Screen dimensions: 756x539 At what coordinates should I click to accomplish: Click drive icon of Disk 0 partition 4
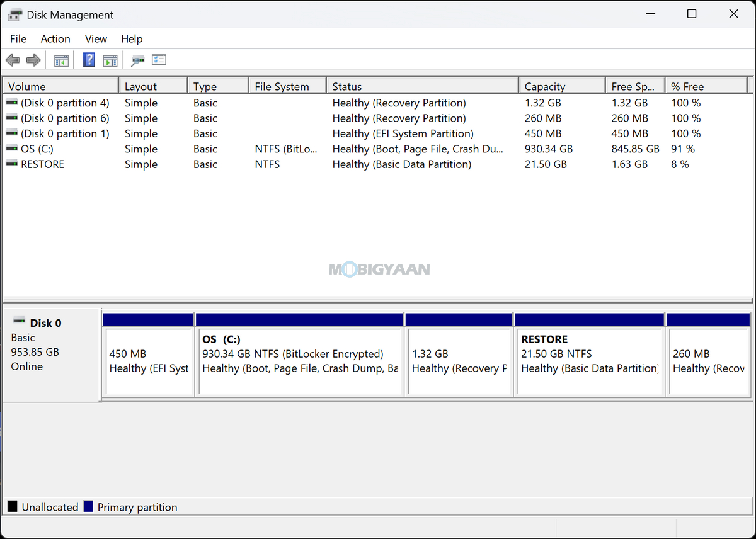pos(11,103)
